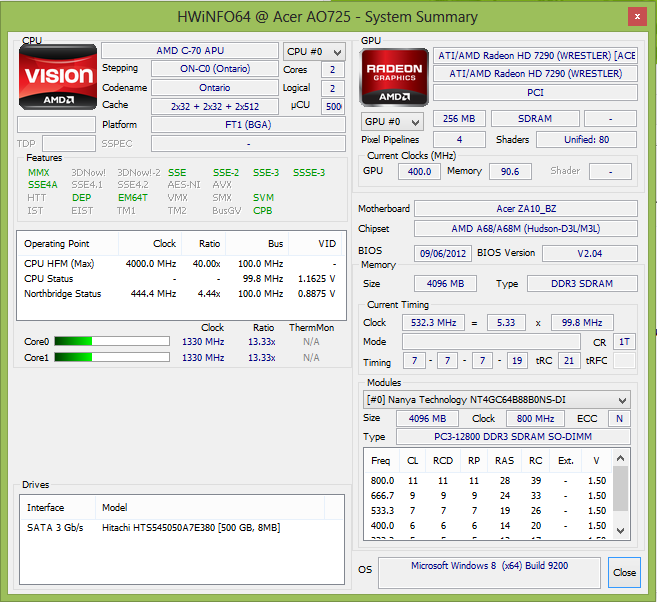Viewport: 657px width, 602px height.
Task: Click the Chipset AMD A68/A68M field
Action: [x=526, y=229]
